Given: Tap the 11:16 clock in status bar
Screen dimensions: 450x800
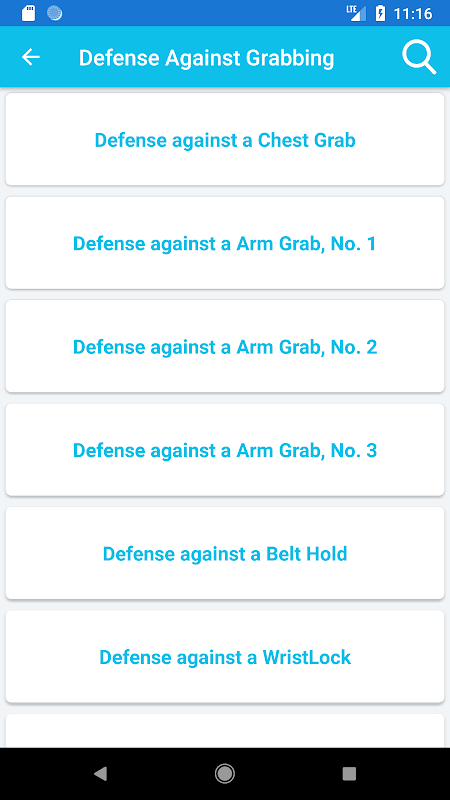Looking at the screenshot, I should 413,13.
